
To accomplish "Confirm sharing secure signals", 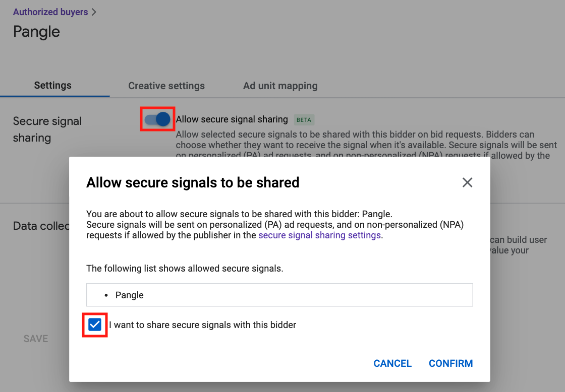I will (x=451, y=363).
